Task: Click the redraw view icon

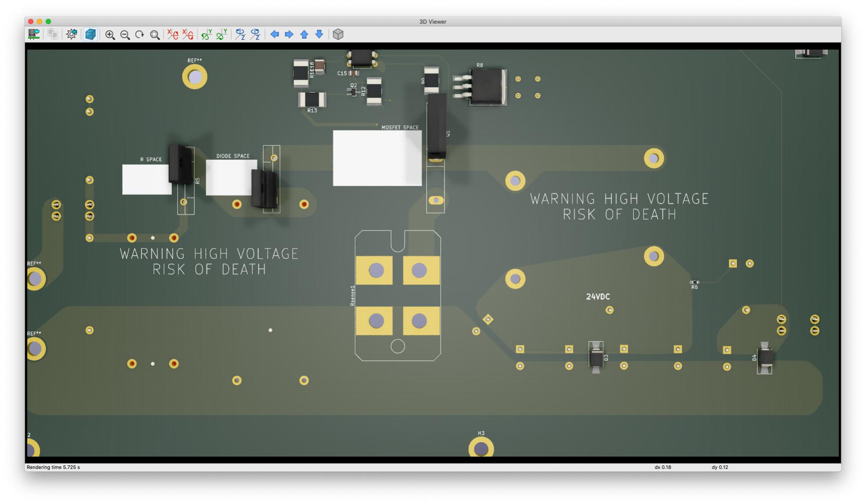Action: (140, 35)
